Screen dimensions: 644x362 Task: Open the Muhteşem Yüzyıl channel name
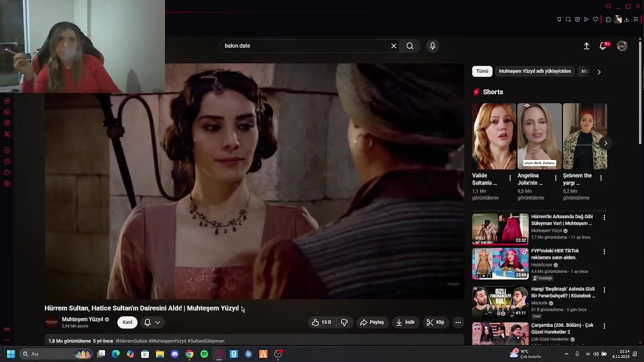pyautogui.click(x=83, y=319)
